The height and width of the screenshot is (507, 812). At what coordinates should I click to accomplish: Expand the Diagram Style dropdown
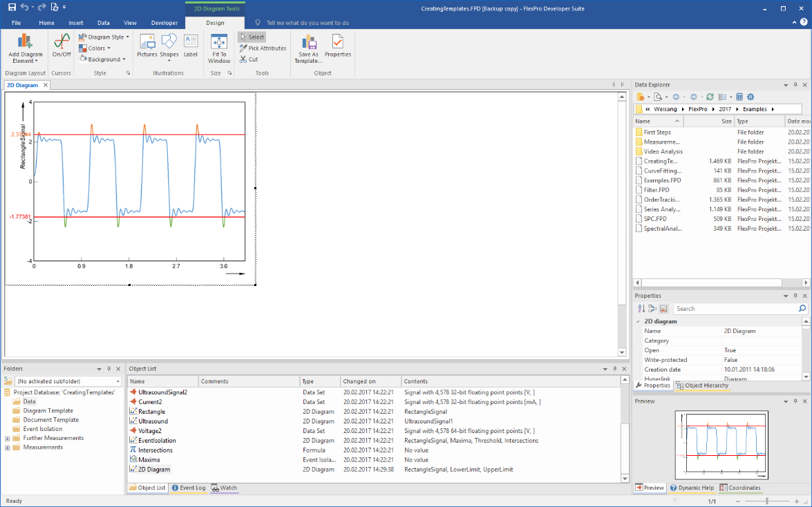tap(104, 37)
